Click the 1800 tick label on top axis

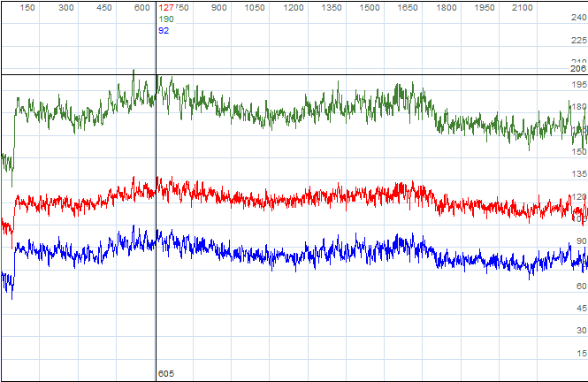tap(447, 8)
